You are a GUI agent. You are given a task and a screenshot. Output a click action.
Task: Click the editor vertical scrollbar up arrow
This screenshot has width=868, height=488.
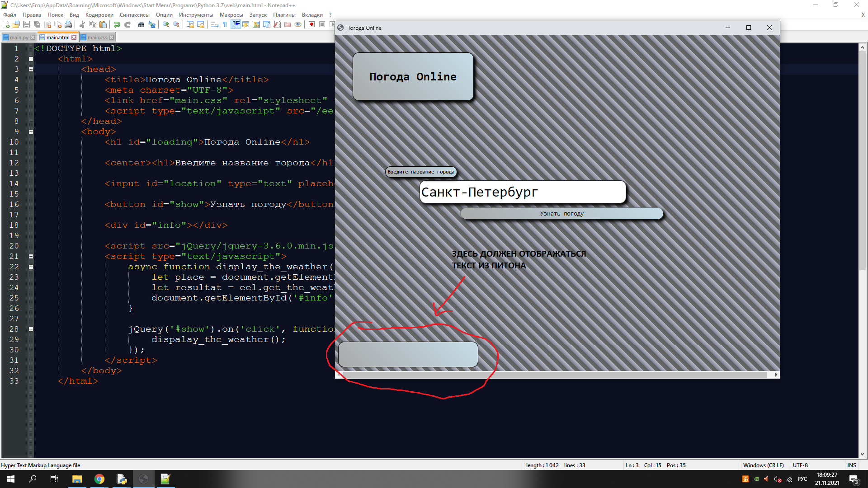[x=862, y=47]
